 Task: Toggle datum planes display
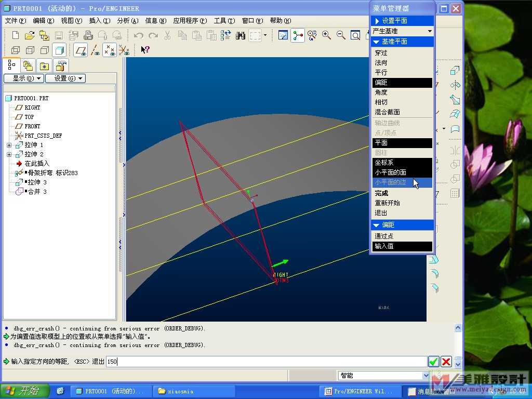click(x=81, y=50)
